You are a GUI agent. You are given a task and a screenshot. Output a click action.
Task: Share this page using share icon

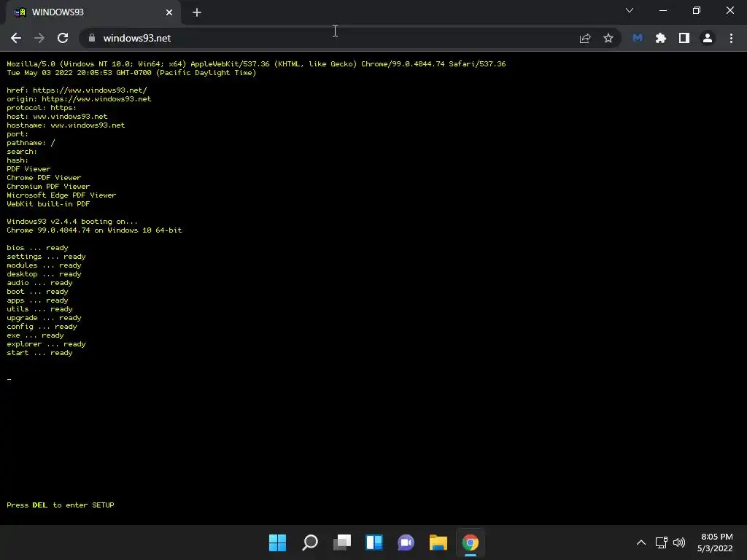click(x=585, y=38)
